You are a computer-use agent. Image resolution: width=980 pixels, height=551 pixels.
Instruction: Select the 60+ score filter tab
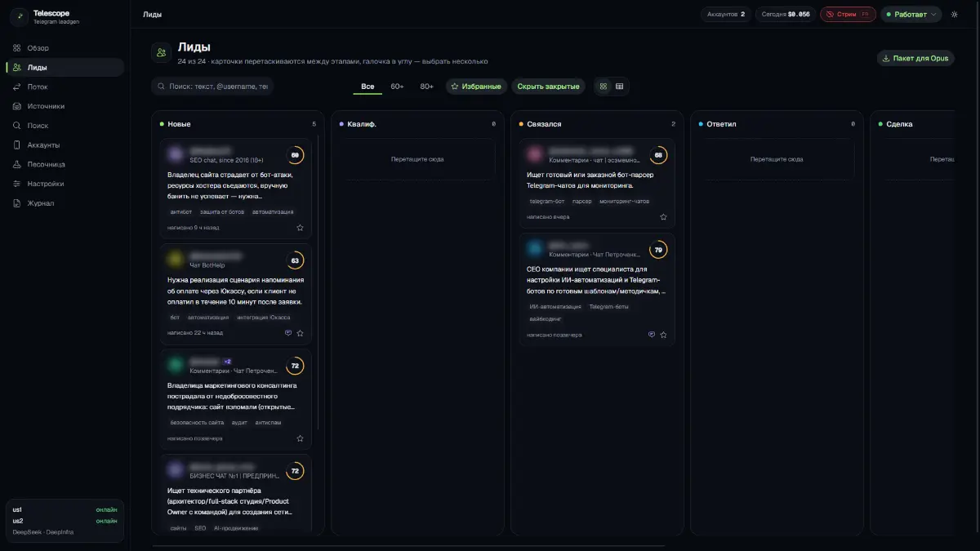tap(397, 87)
